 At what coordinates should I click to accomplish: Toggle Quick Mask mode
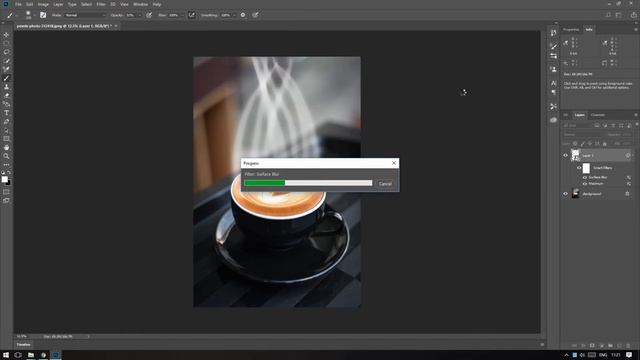coord(6,192)
